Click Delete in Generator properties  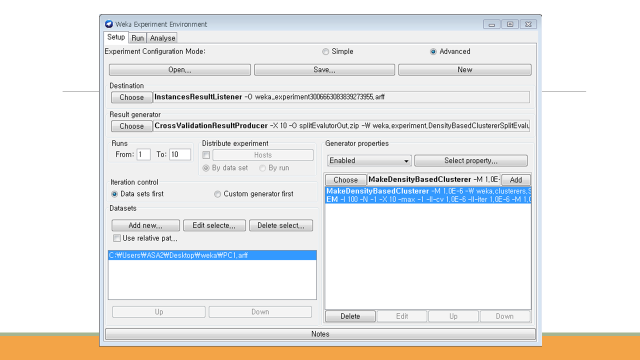click(x=350, y=316)
